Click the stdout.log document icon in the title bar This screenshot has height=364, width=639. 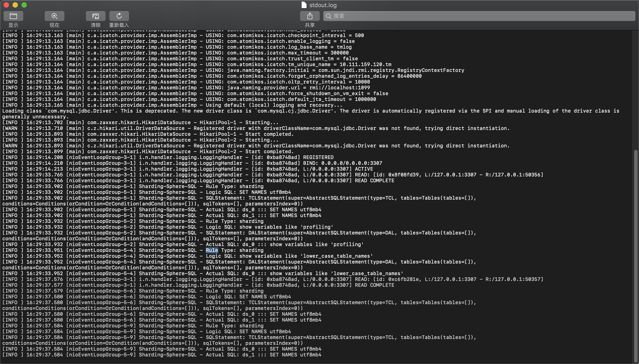[x=304, y=5]
